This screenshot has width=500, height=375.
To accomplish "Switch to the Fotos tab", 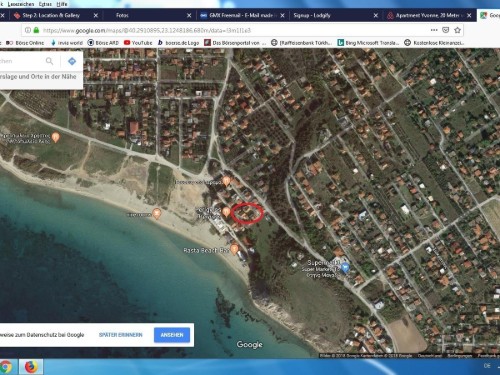I will click(x=122, y=15).
